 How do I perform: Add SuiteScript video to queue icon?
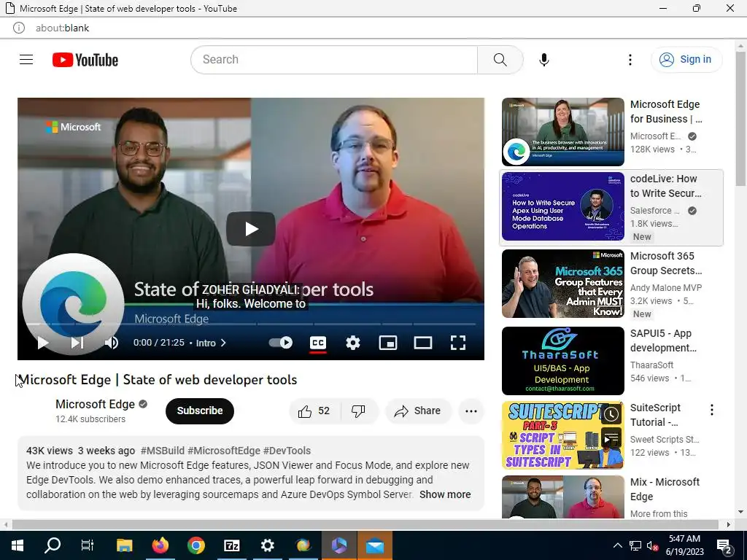click(x=611, y=437)
